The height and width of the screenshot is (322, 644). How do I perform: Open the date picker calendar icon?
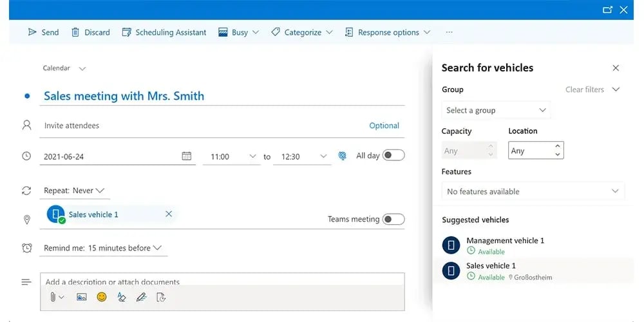pyautogui.click(x=187, y=156)
